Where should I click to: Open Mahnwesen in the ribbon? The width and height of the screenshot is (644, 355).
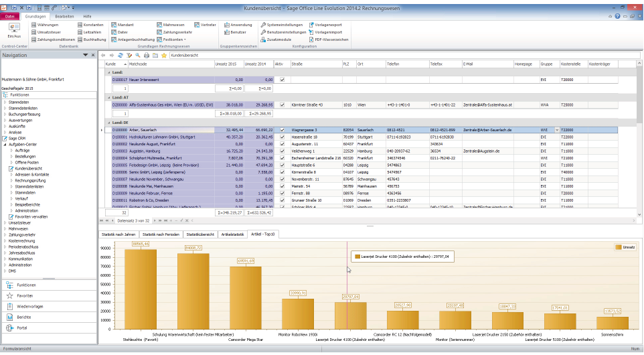pyautogui.click(x=171, y=25)
